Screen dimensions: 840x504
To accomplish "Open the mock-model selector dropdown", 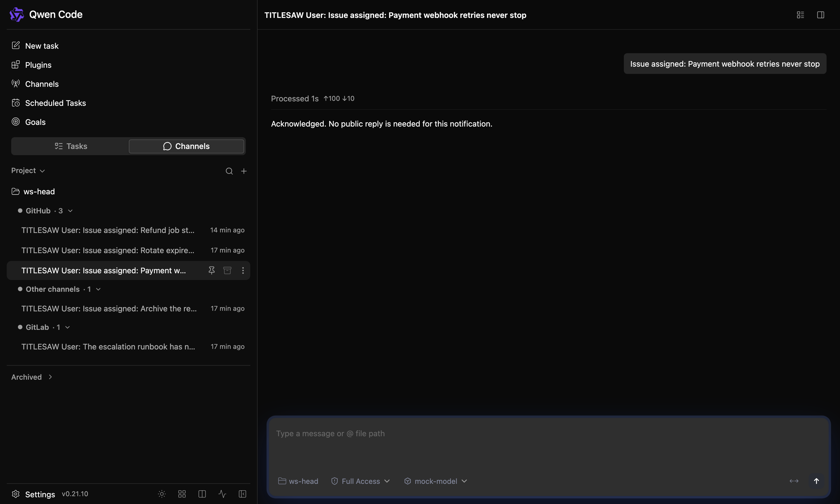I will pos(436,481).
